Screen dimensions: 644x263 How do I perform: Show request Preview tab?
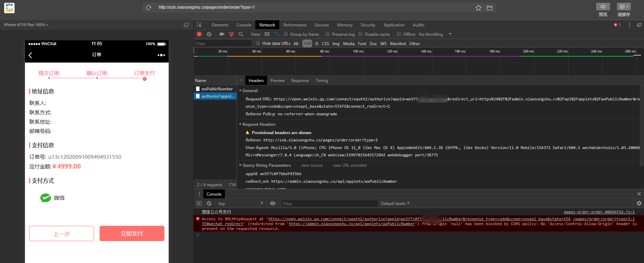point(278,81)
